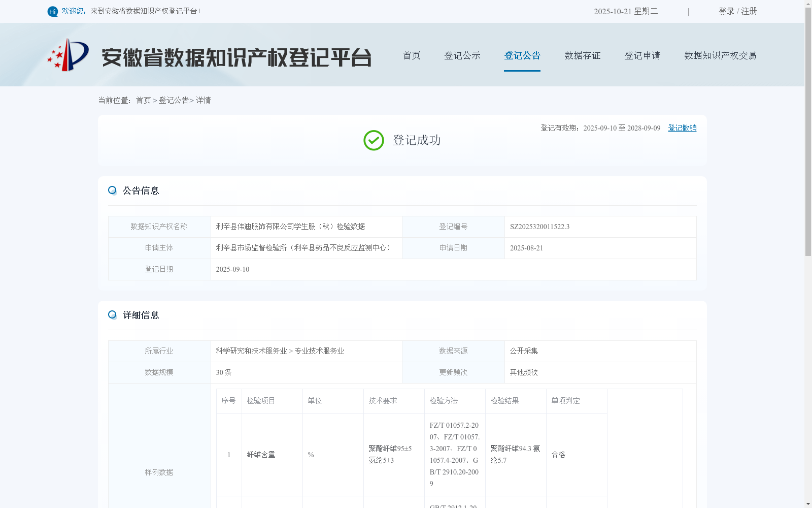Click the 数据知识产权名称 label cell

[159, 227]
